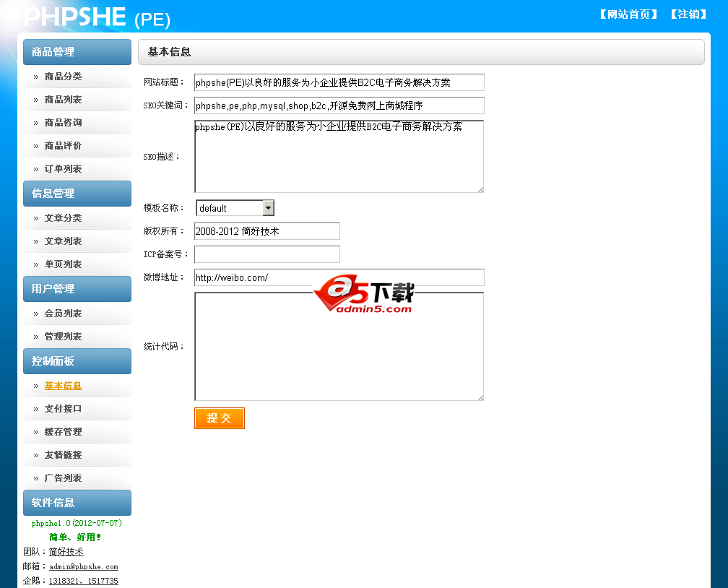
Task: Click the 软件信息 section header
Action: 77,503
